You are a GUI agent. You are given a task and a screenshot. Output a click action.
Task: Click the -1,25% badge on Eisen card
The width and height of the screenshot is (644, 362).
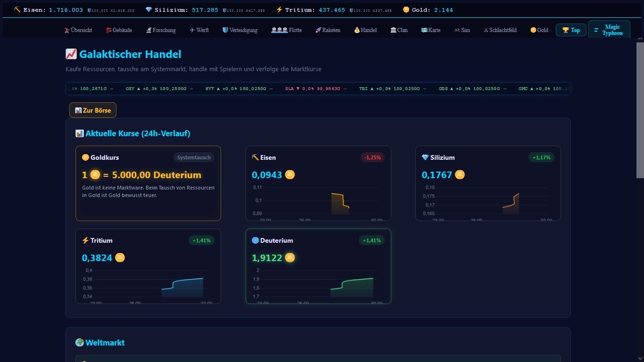pos(372,157)
